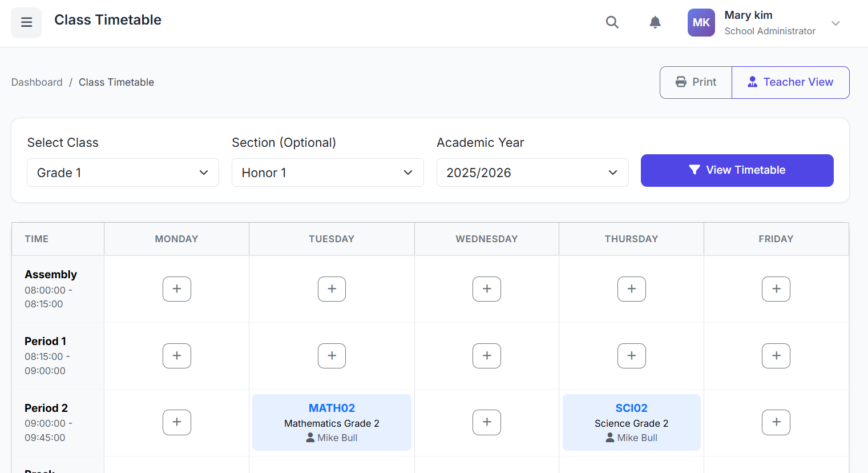Add a class to Friday Period 1
868x473 pixels.
click(x=776, y=356)
